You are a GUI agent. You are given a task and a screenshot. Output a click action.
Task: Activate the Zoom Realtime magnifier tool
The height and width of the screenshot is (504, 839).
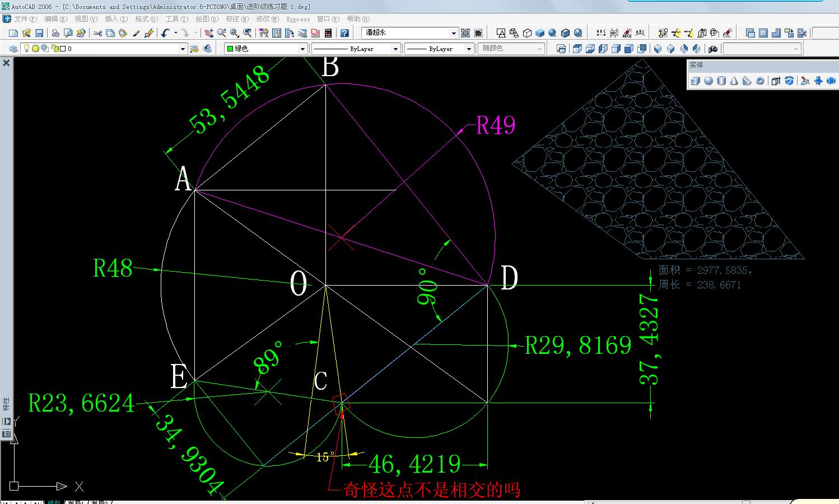(222, 33)
